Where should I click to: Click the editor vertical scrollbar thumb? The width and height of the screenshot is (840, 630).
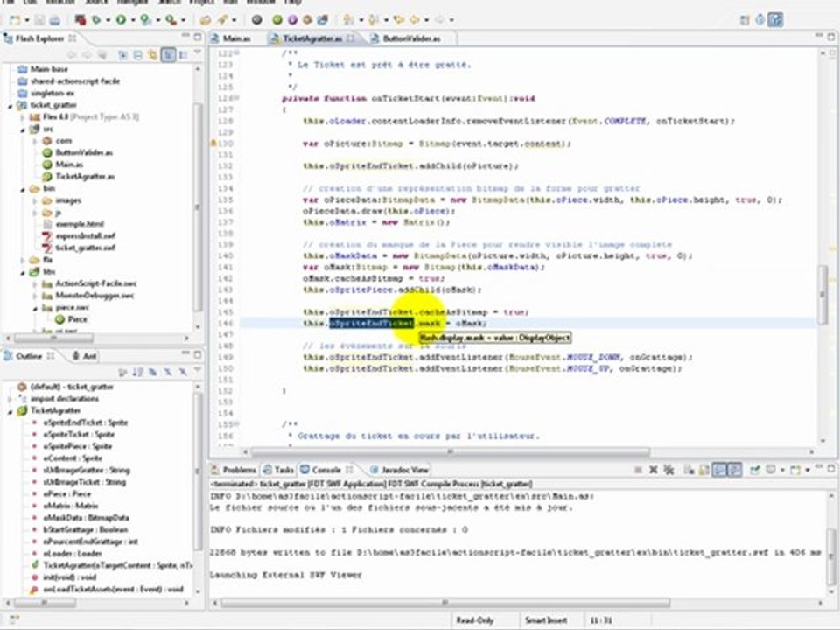tap(822, 295)
